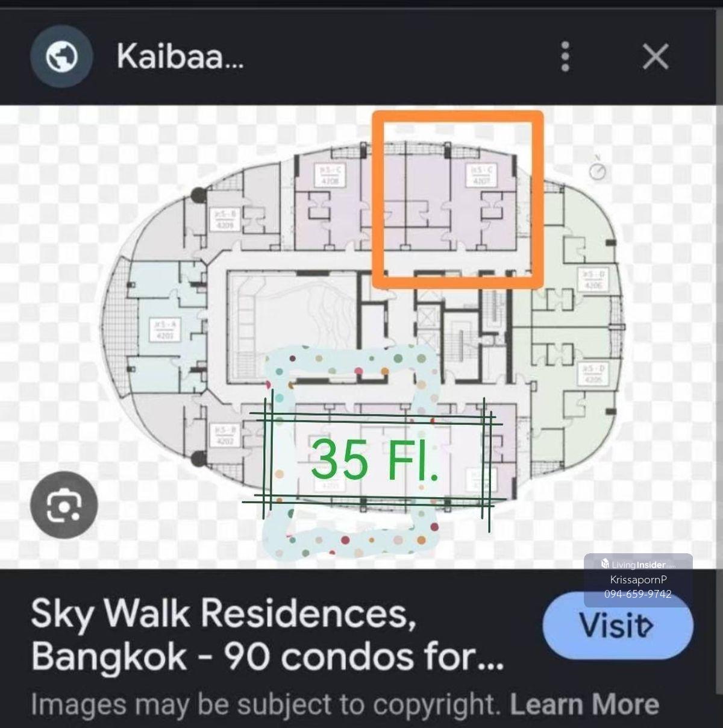Select the orange highlighted unit box
The width and height of the screenshot is (723, 728).
tap(458, 199)
